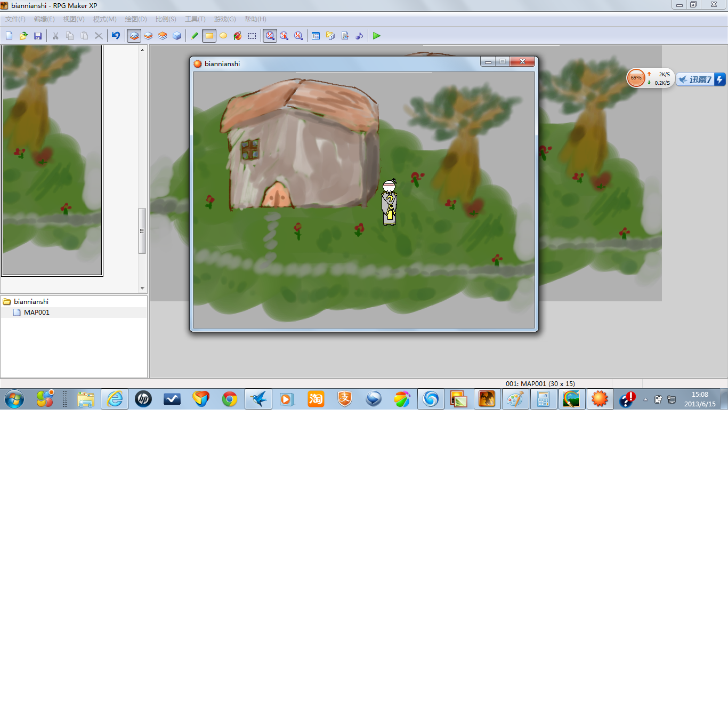Open a project using the folder icon
The width and height of the screenshot is (728, 713).
(23, 36)
